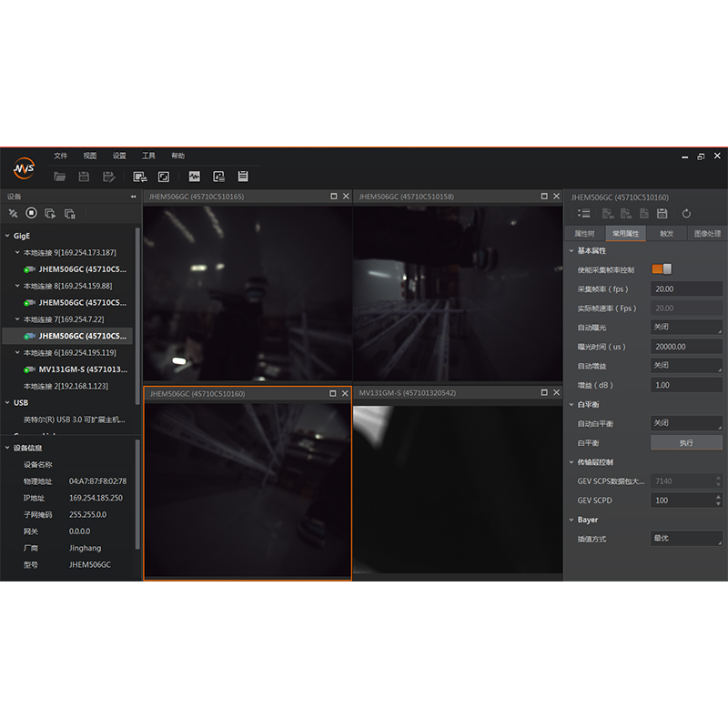Switch to the 触发 tab
This screenshot has width=728, height=728.
666,233
